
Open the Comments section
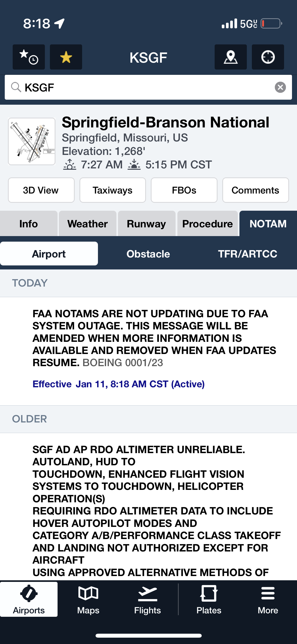click(255, 190)
